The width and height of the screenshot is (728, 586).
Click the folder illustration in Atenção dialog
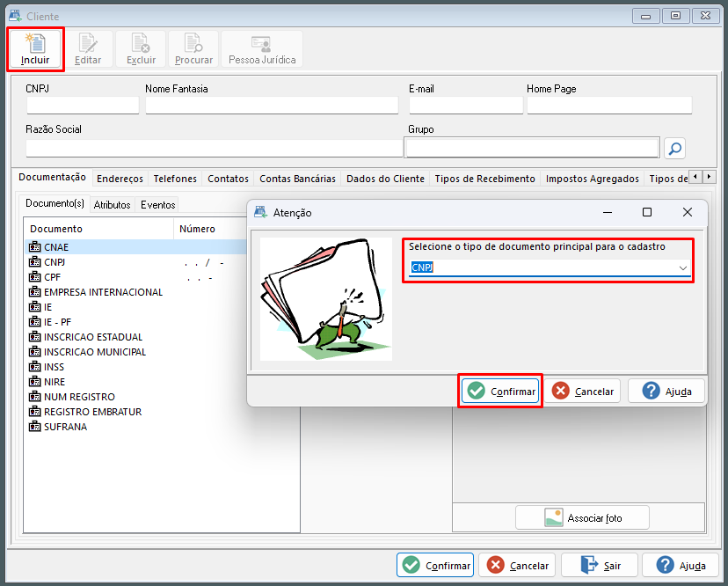click(326, 299)
